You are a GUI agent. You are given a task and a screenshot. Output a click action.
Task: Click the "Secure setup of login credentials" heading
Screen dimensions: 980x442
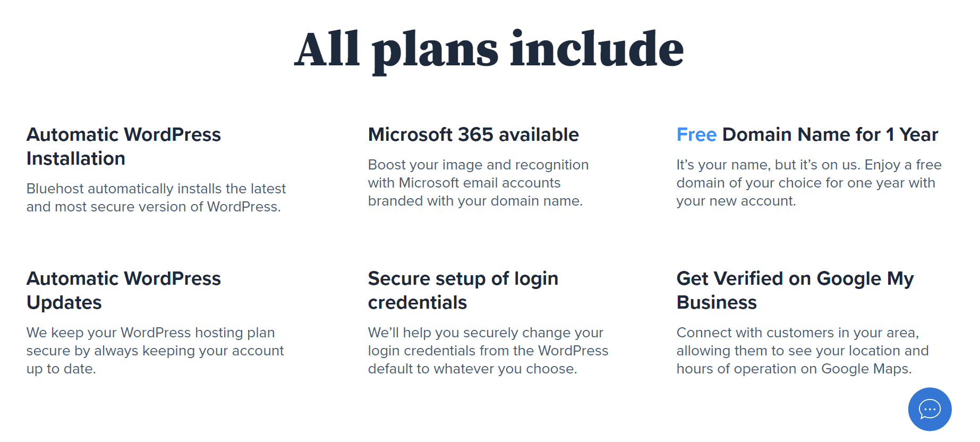coord(463,290)
